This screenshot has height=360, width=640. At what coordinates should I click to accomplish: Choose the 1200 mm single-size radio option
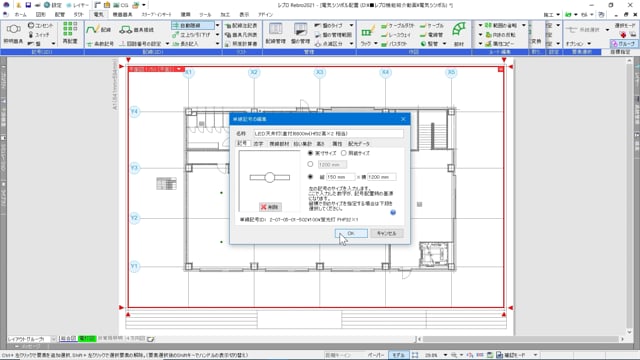click(x=310, y=164)
